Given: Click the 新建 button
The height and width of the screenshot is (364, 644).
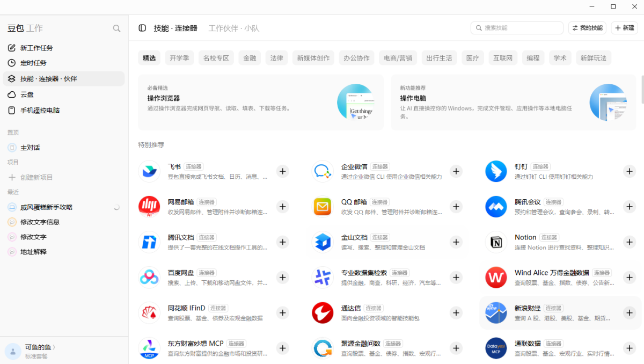Looking at the screenshot, I should (x=624, y=28).
